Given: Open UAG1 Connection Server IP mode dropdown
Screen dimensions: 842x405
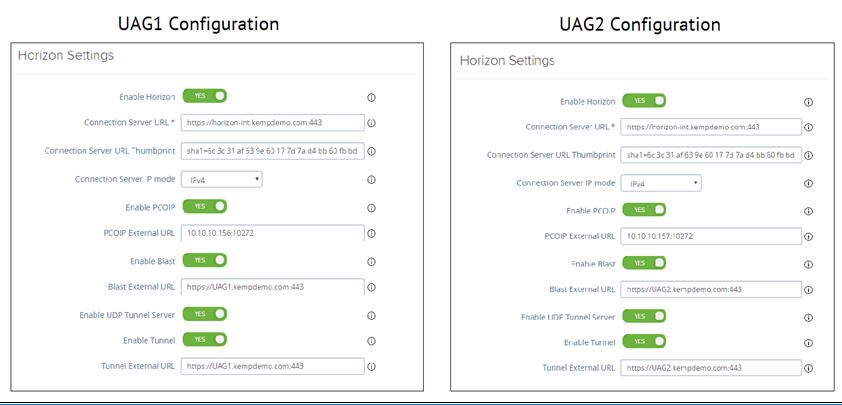Looking at the screenshot, I should point(222,179).
